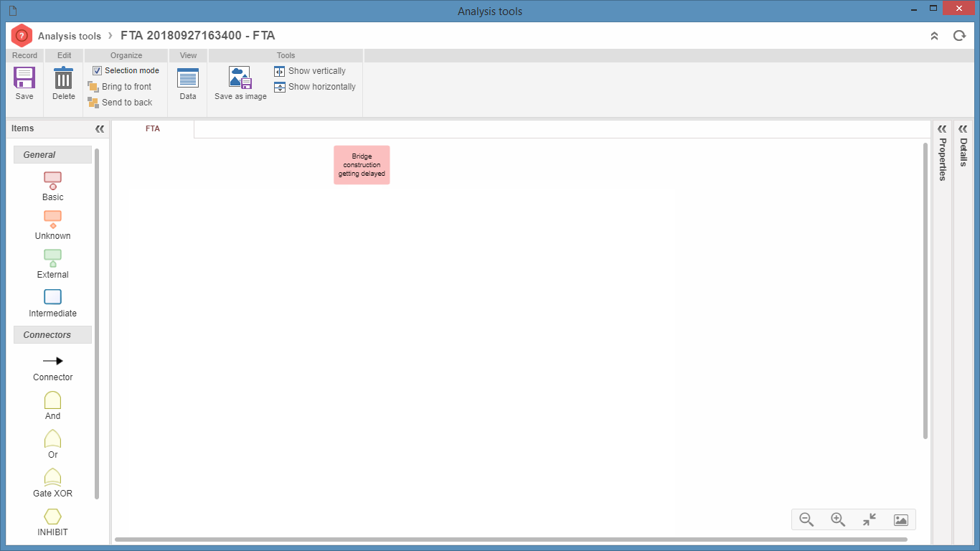This screenshot has height=551, width=980.
Task: Click the Analysis tools breadcrumb link
Action: point(70,36)
